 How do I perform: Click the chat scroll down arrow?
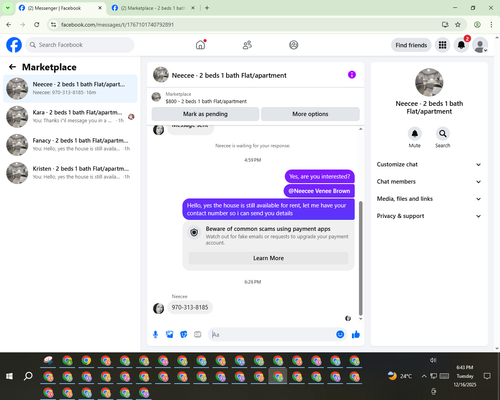[x=360, y=319]
